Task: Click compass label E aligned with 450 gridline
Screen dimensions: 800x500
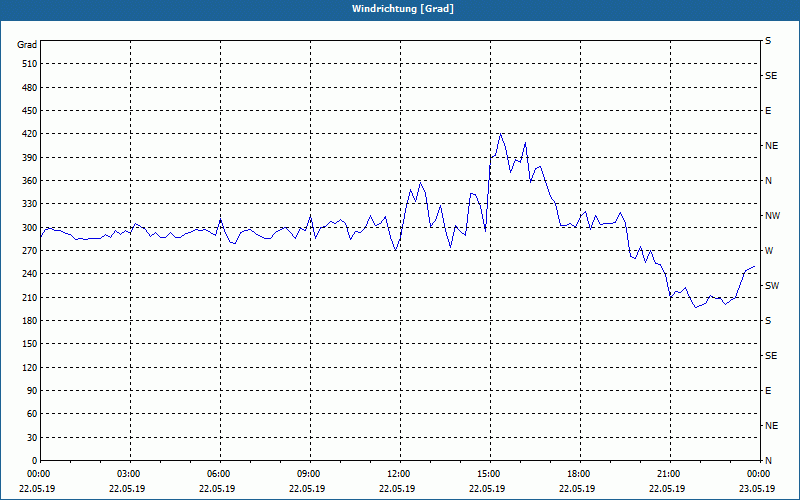Action: click(x=768, y=111)
